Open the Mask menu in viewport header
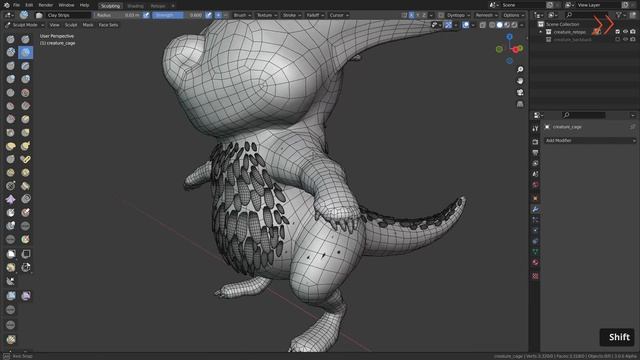This screenshot has width=640, height=360. [x=88, y=25]
